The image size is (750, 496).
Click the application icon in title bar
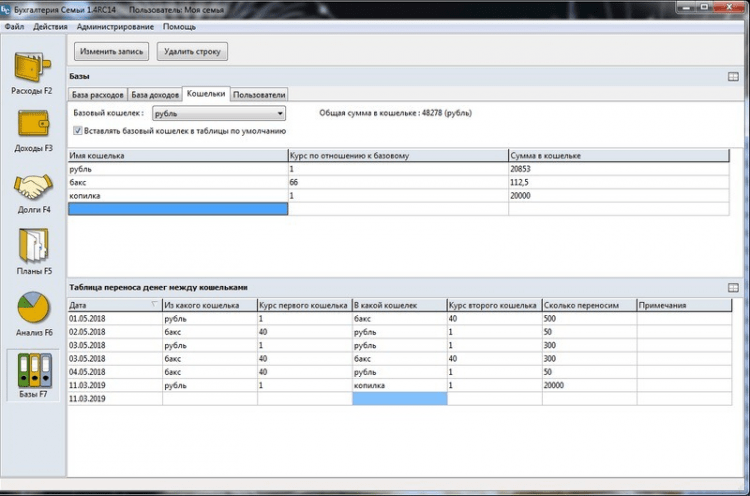coord(6,9)
